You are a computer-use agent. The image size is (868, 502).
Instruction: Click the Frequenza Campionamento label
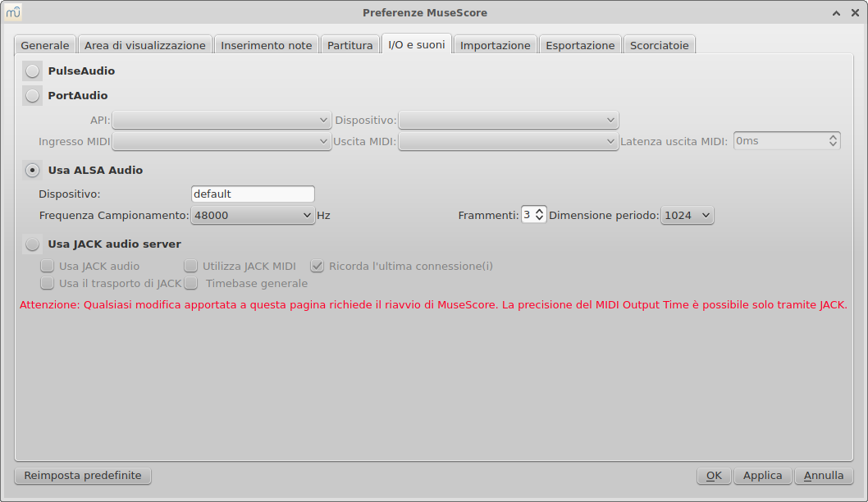click(x=114, y=215)
